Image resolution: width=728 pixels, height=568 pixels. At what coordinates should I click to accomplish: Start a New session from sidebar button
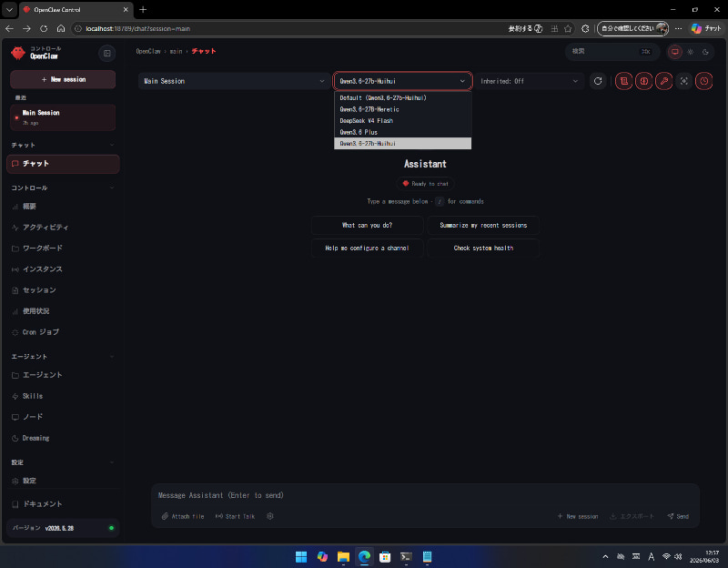(63, 79)
